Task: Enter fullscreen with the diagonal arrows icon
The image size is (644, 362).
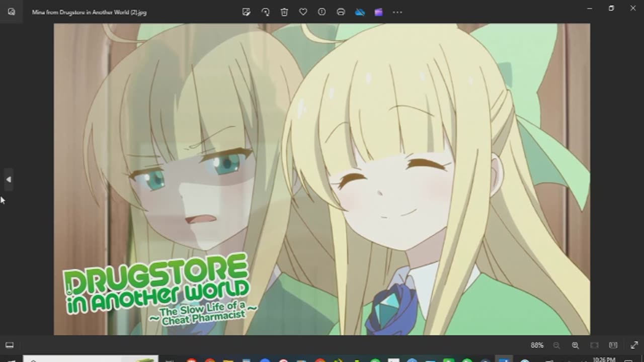Action: [634, 345]
